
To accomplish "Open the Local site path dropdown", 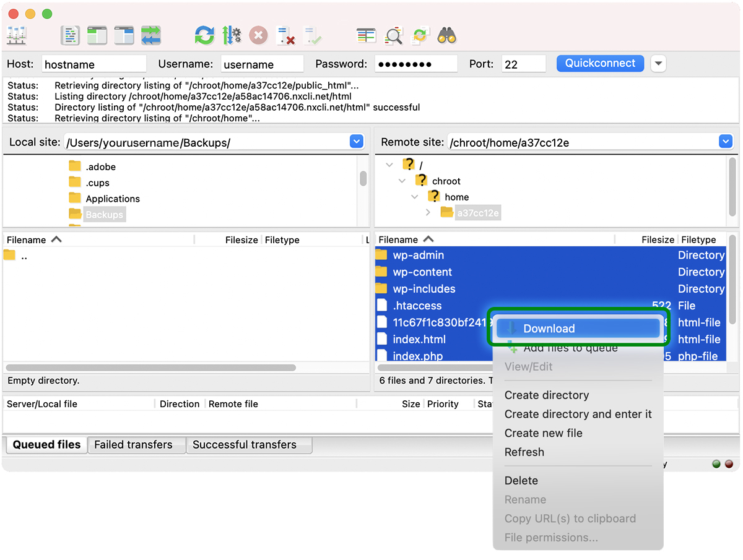I will [x=356, y=141].
